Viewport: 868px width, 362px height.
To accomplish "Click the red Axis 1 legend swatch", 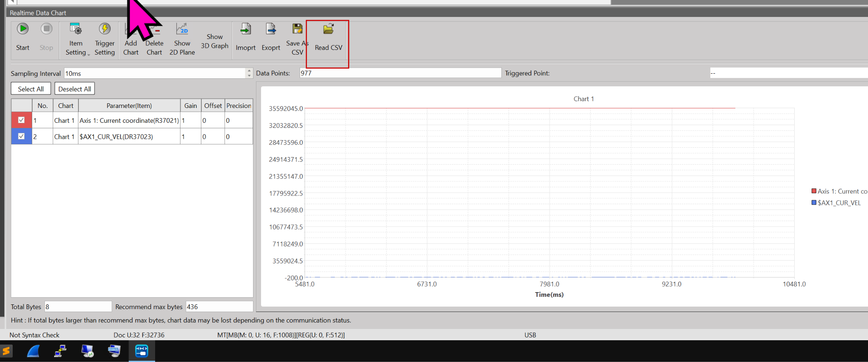I will coord(814,191).
